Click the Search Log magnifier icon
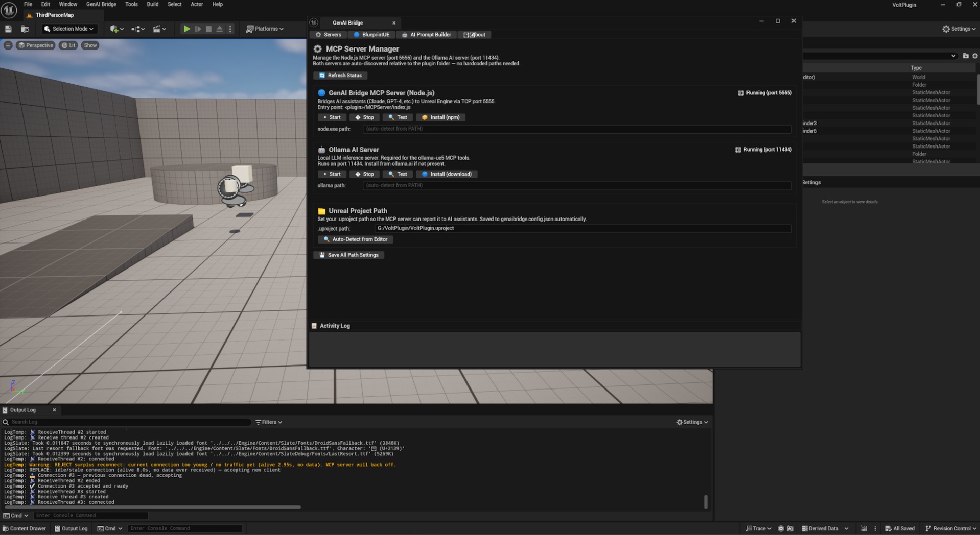 click(x=6, y=422)
